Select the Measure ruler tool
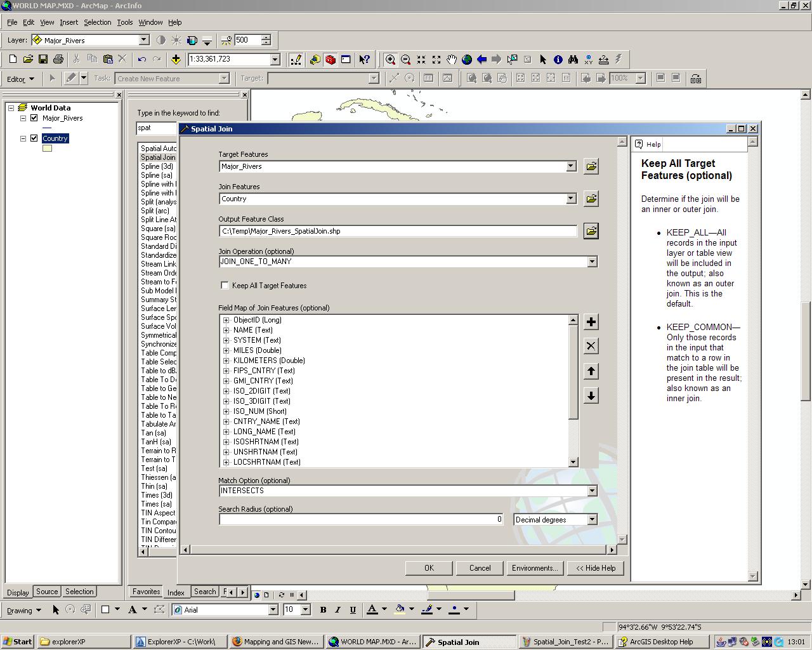812x650 pixels. 603,59
